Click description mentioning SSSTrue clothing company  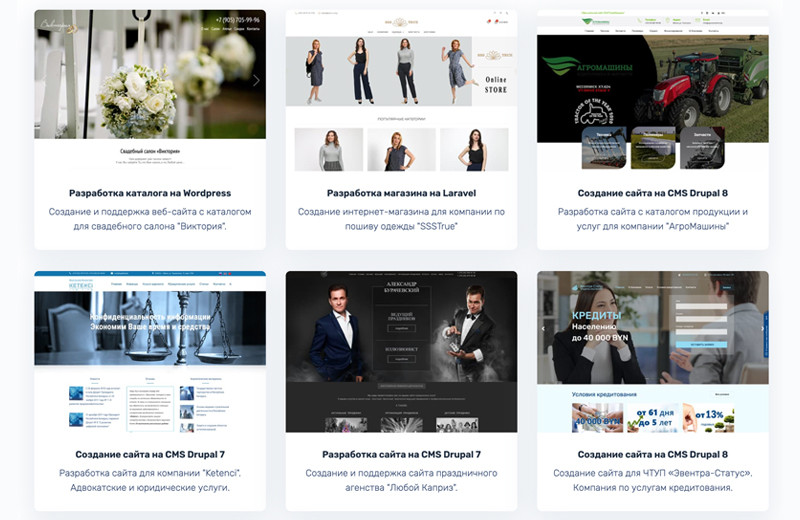(x=401, y=219)
